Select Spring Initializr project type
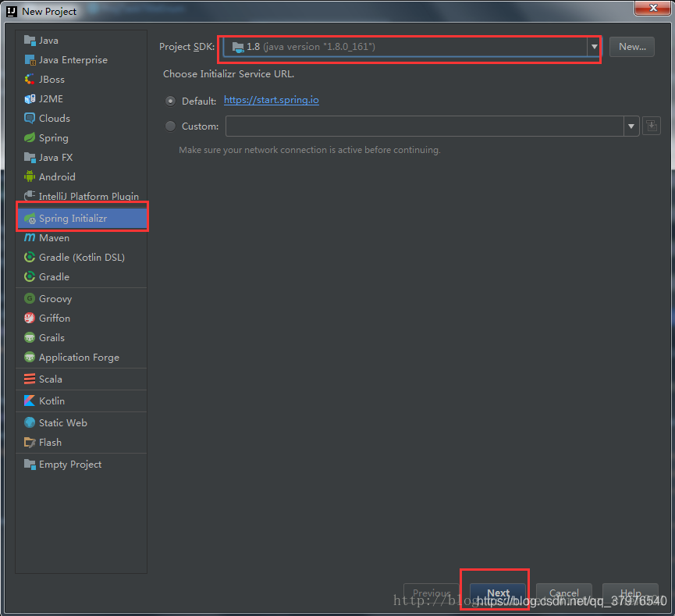Screen dimensions: 675x616 click(82, 219)
